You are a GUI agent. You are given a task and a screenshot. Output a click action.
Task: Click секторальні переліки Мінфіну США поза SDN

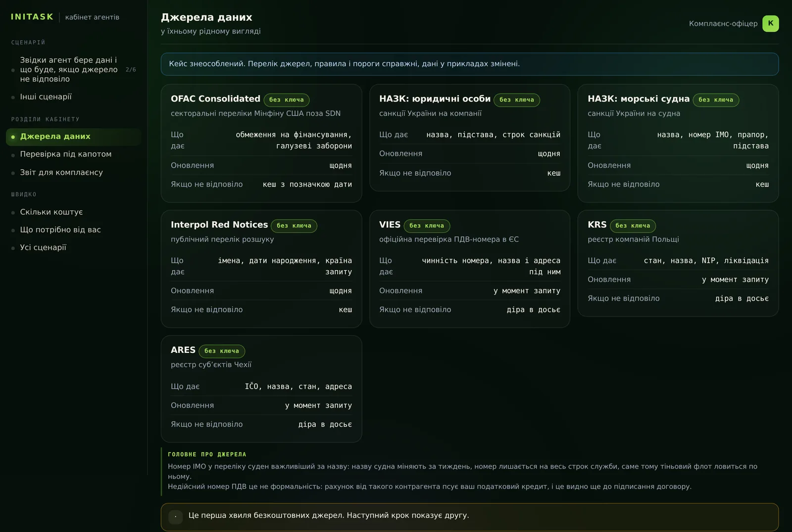click(255, 113)
